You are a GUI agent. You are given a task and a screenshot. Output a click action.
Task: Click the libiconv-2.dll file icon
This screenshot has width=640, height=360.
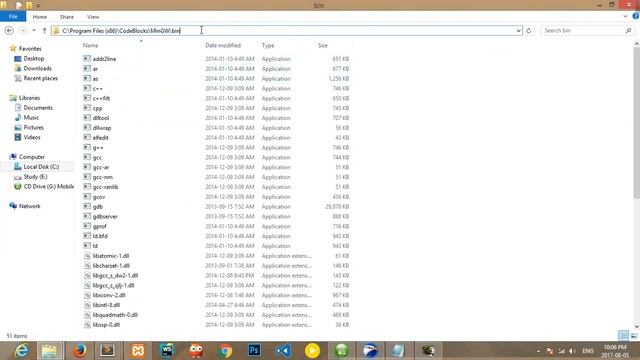pos(87,295)
